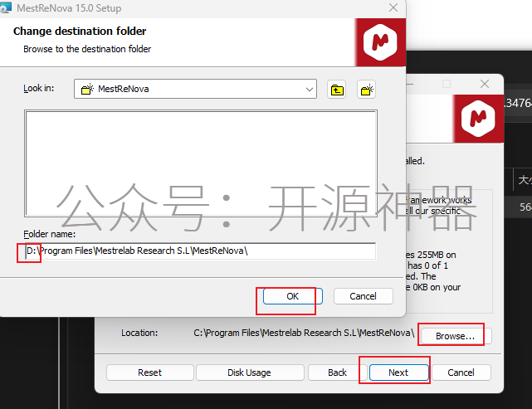Create a new folder icon
This screenshot has height=409, width=532.
pyautogui.click(x=367, y=90)
